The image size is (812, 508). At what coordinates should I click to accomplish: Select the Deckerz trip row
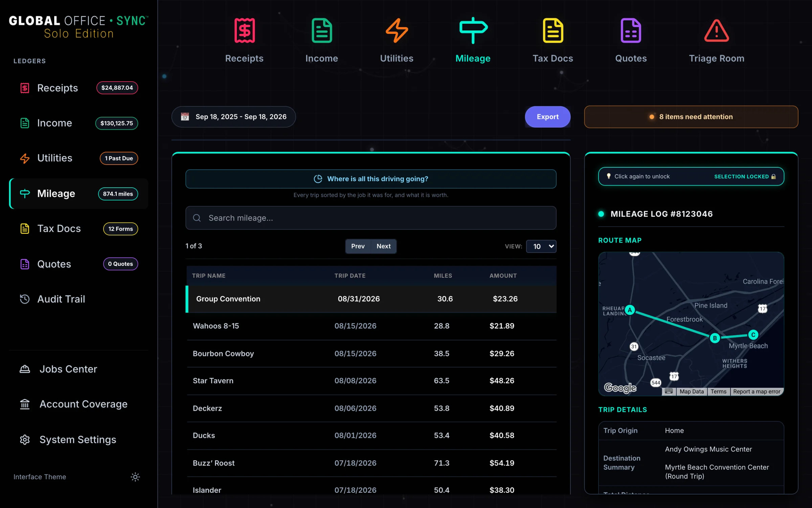pyautogui.click(x=371, y=408)
